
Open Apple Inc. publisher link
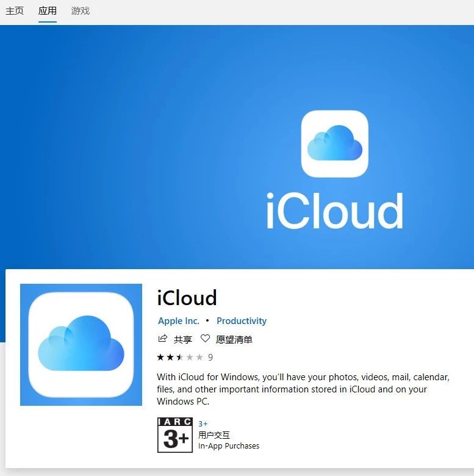179,321
